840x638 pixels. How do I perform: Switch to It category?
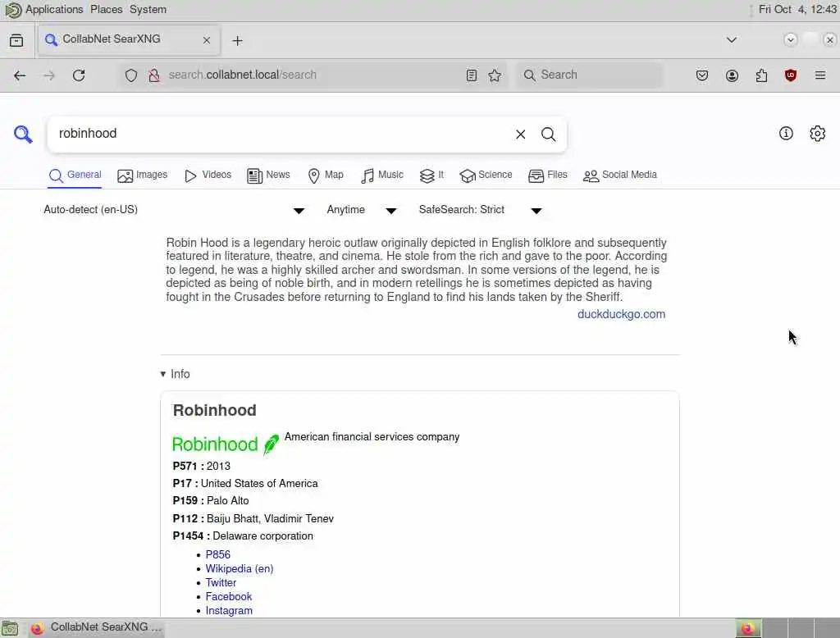click(431, 175)
